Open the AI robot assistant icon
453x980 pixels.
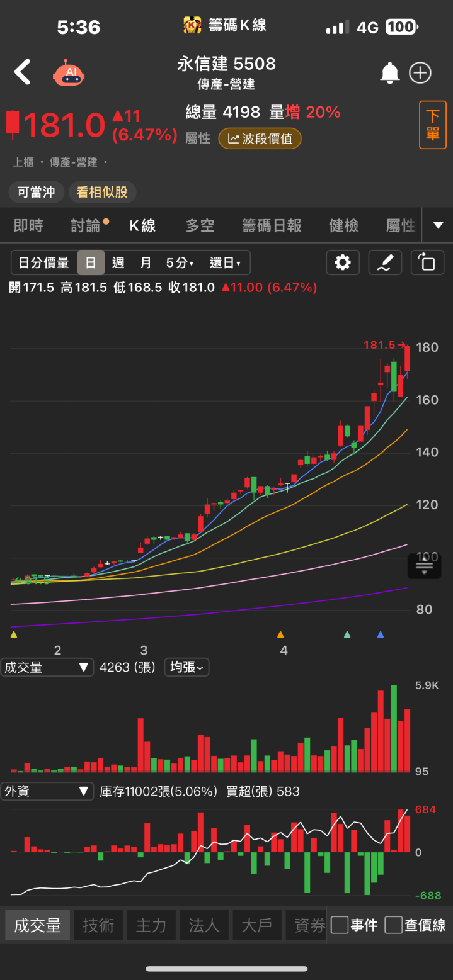67,73
